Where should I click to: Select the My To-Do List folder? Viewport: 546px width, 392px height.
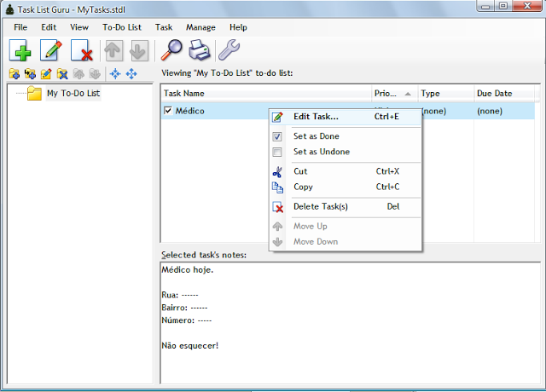coord(73,93)
